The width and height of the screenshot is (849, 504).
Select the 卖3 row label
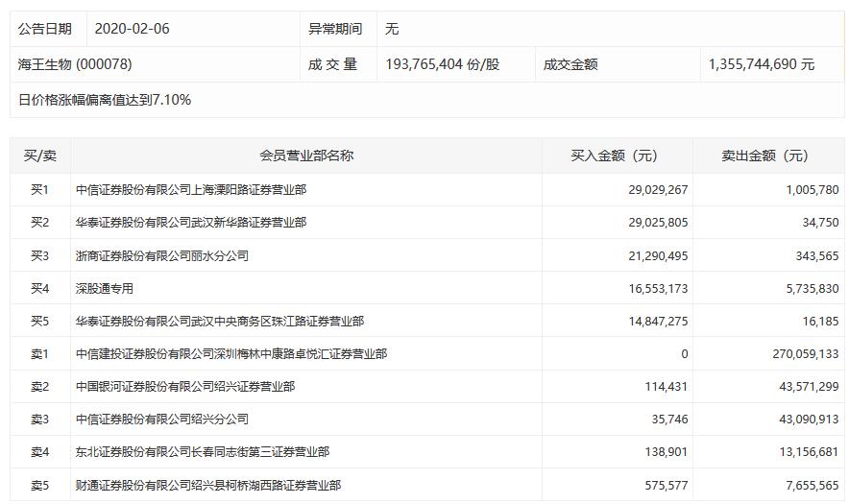click(x=39, y=419)
